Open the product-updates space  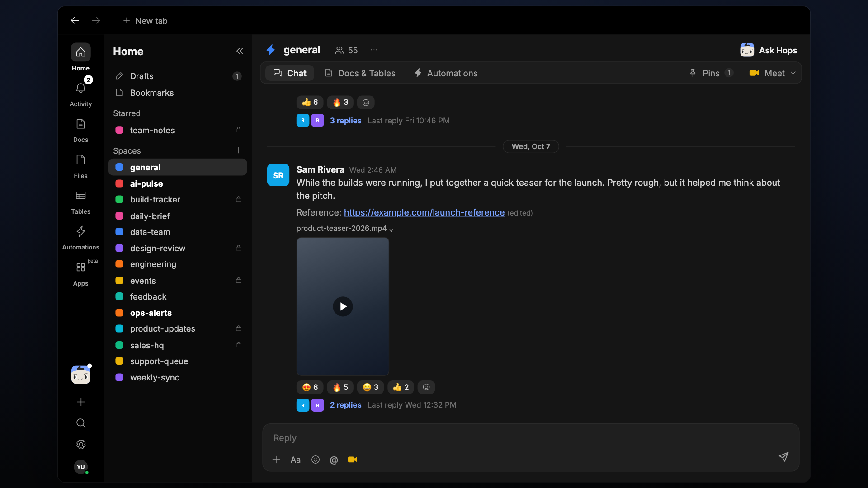pos(178,328)
